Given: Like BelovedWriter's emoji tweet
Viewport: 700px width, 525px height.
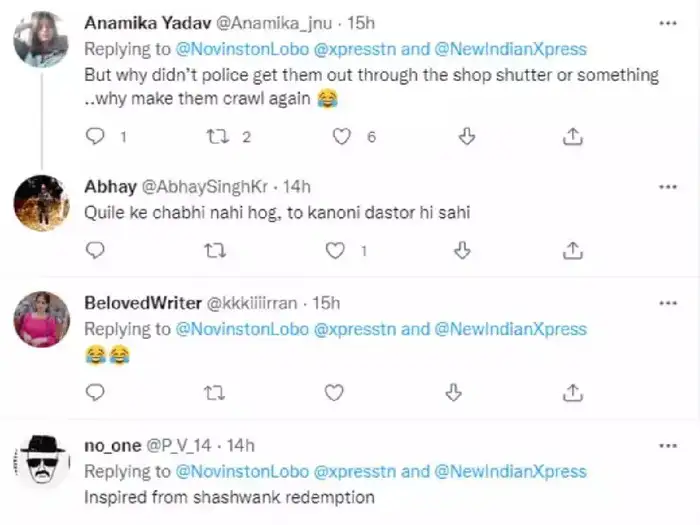Looking at the screenshot, I should (x=337, y=392).
